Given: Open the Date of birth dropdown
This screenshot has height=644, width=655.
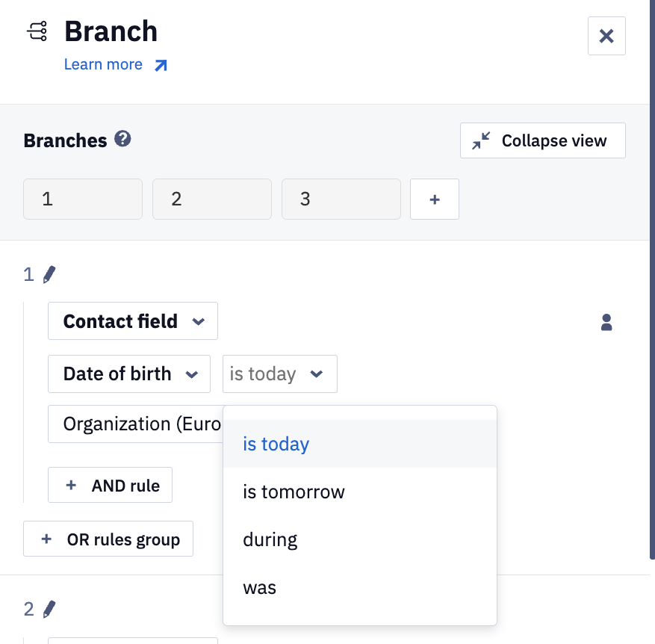Looking at the screenshot, I should [x=129, y=374].
